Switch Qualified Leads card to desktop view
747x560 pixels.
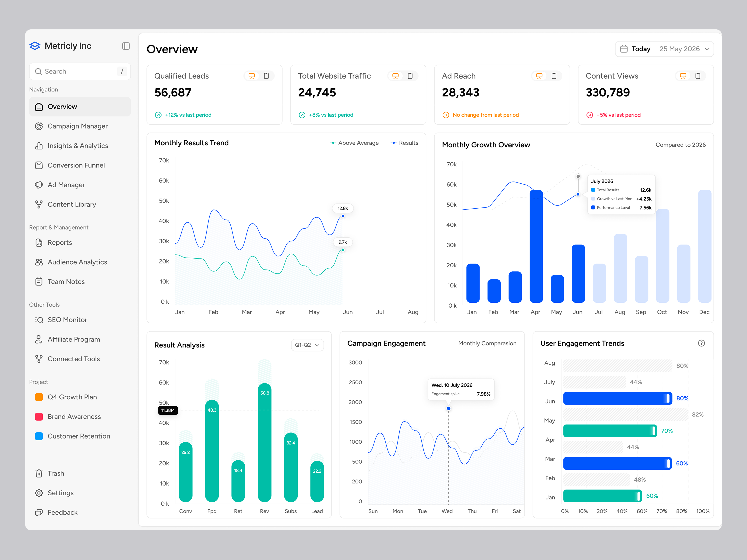click(252, 76)
